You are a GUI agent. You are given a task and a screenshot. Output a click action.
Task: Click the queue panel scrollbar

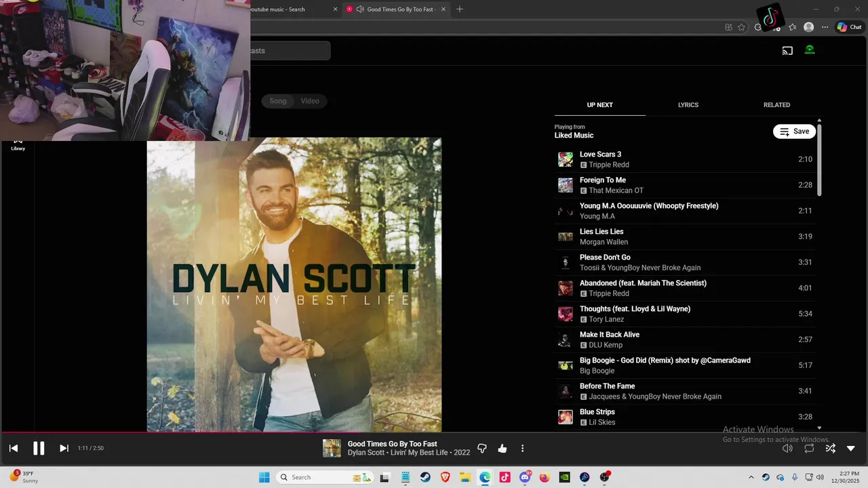click(x=819, y=159)
